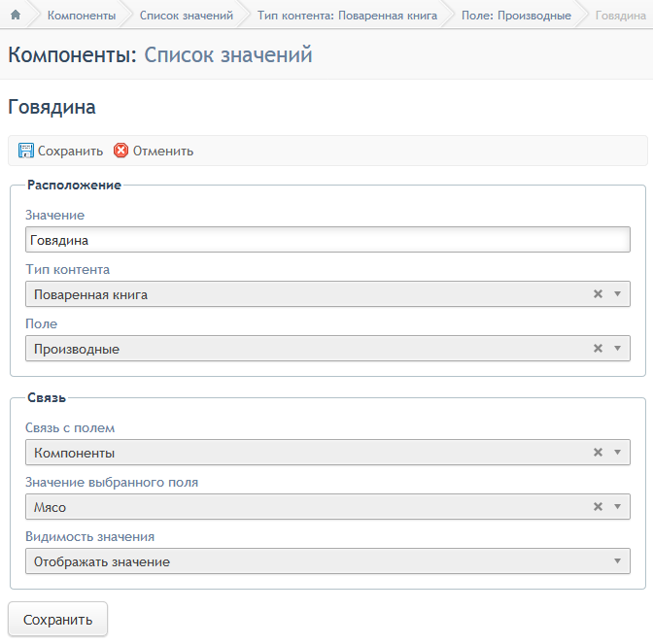Click Отменить in the toolbar
Image resolution: width=653 pixels, height=644 pixels.
tap(163, 151)
